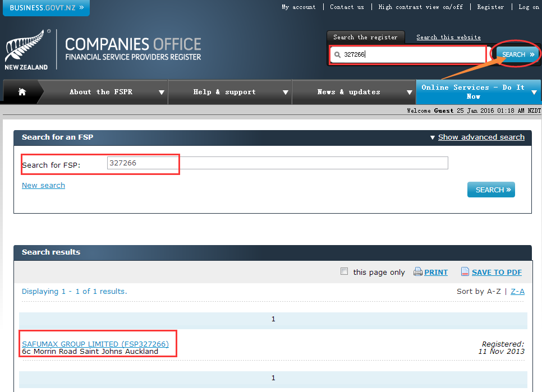Viewport: 542px width, 392px height.
Task: Toggle High contrast view on/off
Action: 421,7
